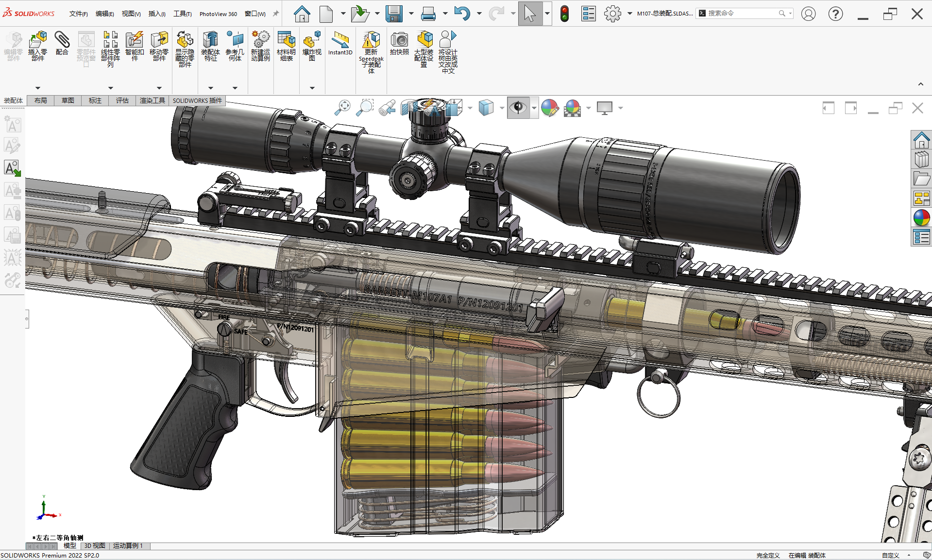Switch to the 草图 (Sketch) tab

(x=68, y=100)
